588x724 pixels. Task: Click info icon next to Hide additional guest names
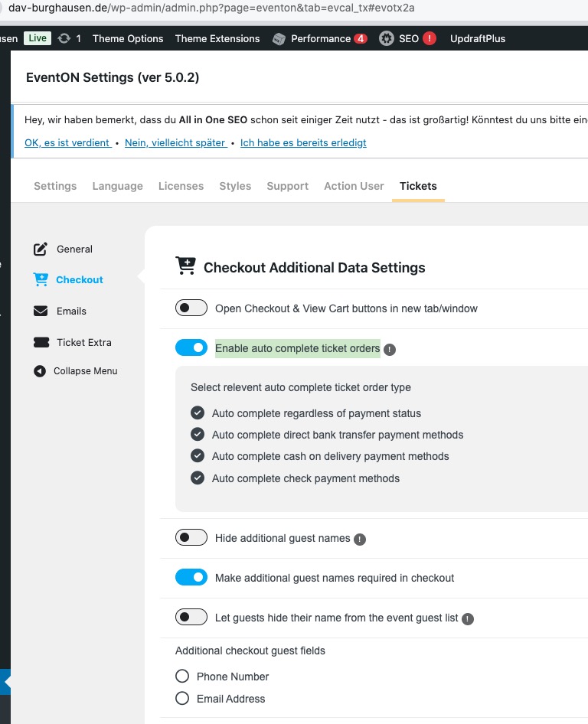point(360,539)
